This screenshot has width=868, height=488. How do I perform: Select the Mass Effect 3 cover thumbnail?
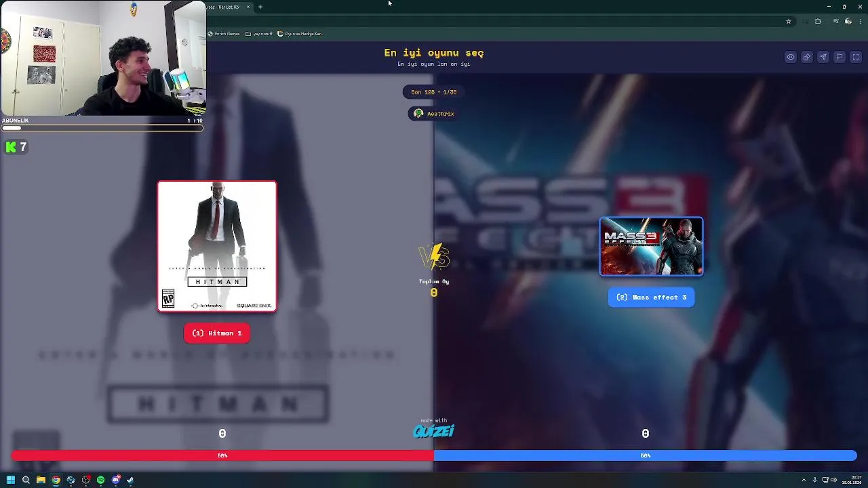click(x=651, y=246)
